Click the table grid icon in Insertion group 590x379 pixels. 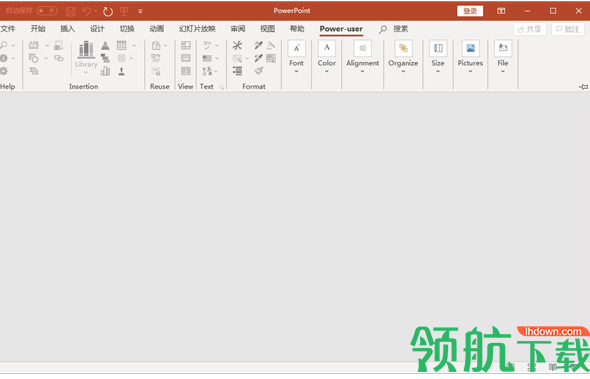pos(122,46)
